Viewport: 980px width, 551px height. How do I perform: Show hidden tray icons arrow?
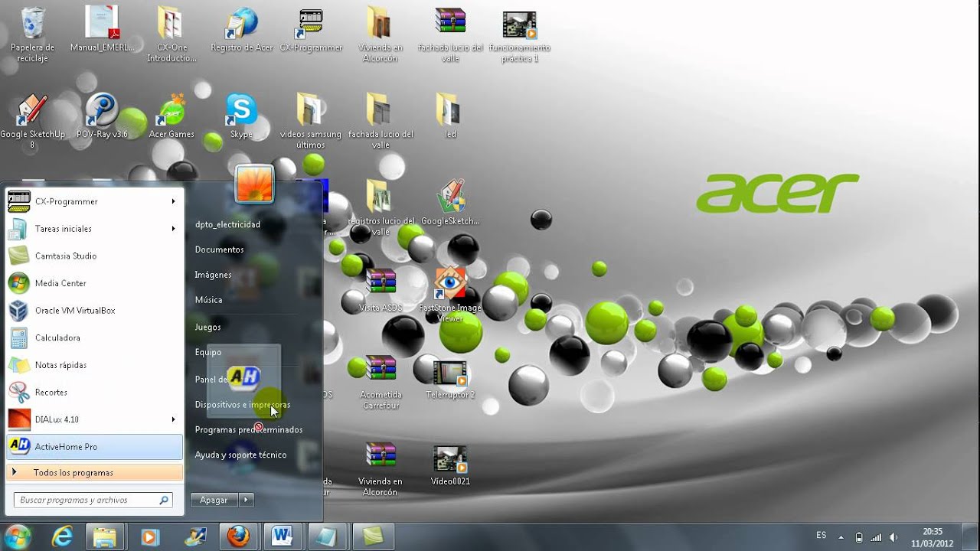(841, 537)
